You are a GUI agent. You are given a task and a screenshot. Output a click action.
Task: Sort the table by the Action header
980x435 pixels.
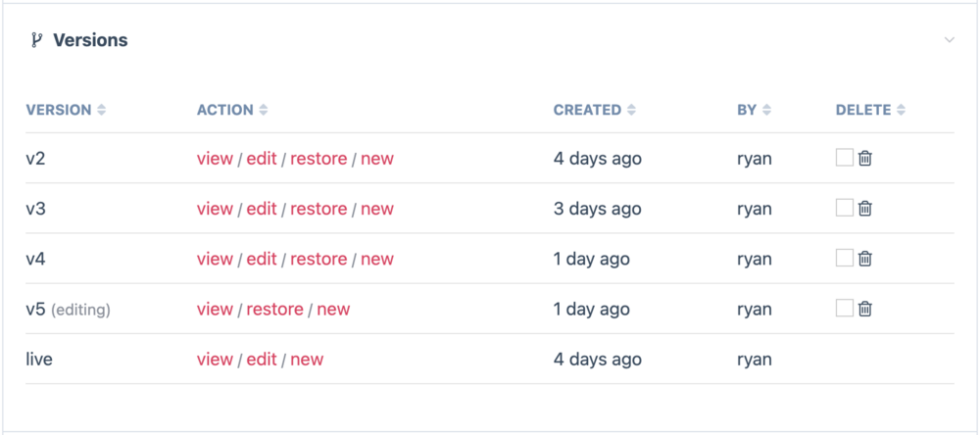[x=264, y=111]
